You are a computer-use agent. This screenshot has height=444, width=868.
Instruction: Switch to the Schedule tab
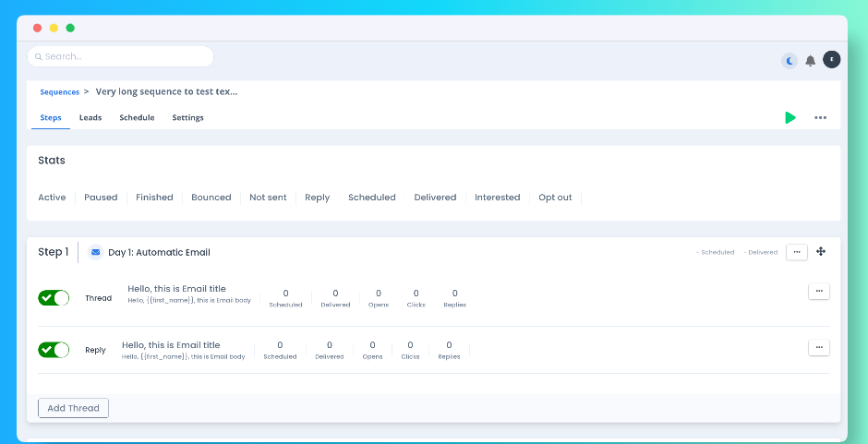(x=137, y=118)
